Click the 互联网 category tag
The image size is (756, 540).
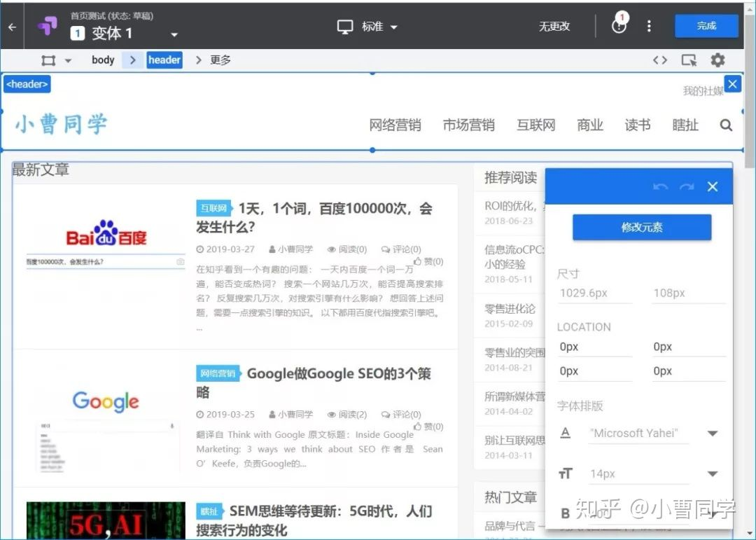tap(213, 208)
